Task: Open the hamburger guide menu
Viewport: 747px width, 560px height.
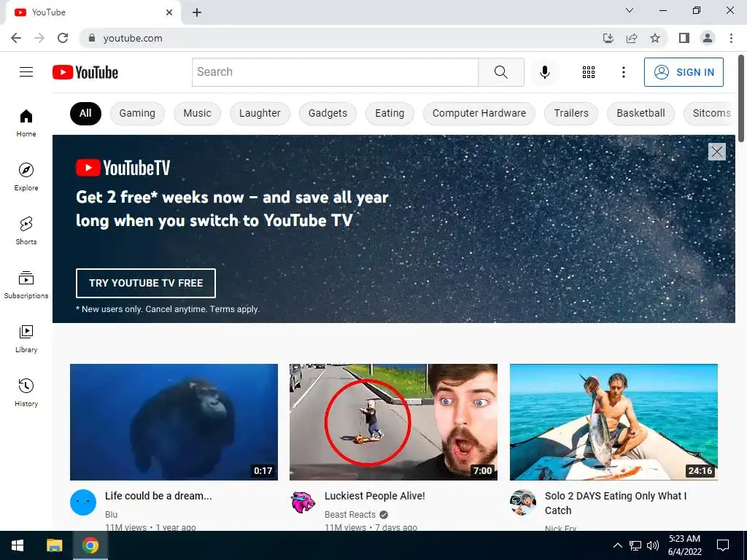Action: click(26, 72)
